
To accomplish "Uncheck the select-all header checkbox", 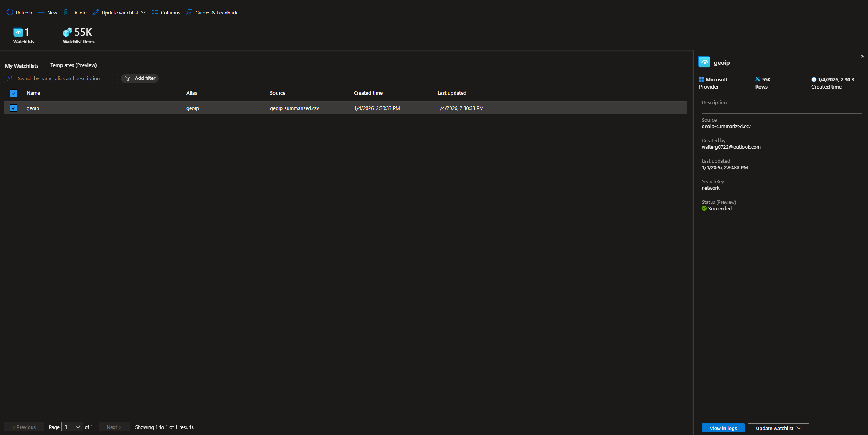I will click(13, 93).
